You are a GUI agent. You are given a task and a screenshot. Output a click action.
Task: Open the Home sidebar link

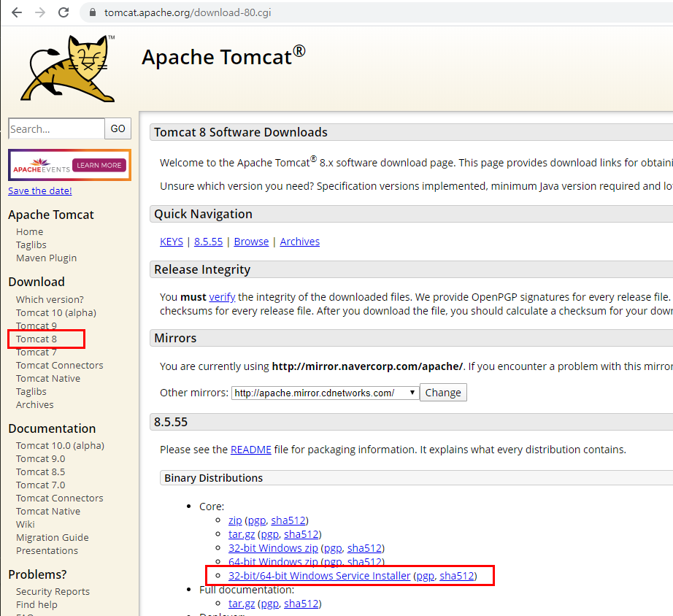[x=30, y=232]
